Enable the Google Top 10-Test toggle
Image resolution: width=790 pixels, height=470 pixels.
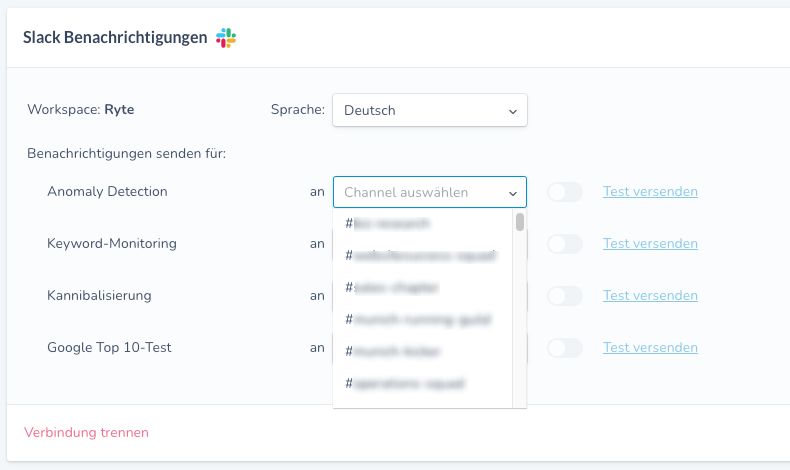(x=565, y=348)
